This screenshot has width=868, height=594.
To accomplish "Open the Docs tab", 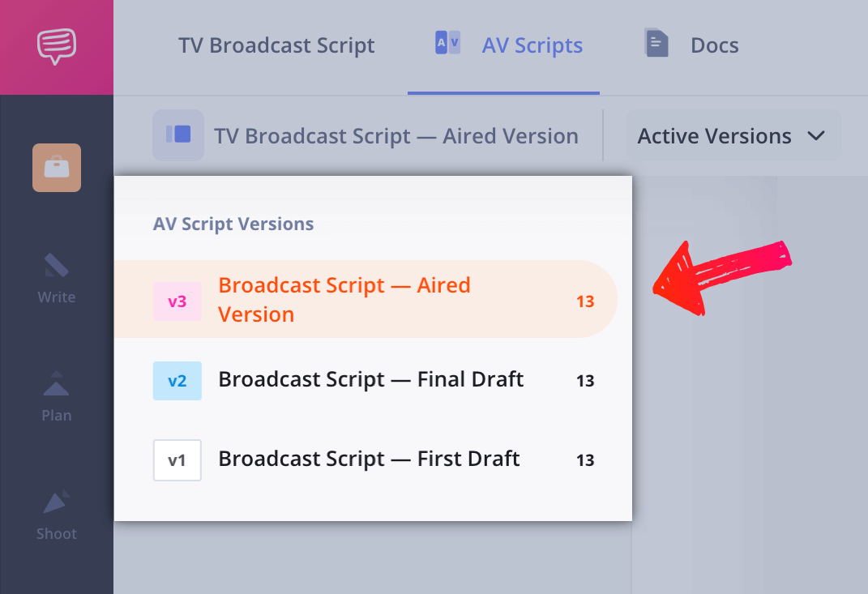I will pos(692,45).
